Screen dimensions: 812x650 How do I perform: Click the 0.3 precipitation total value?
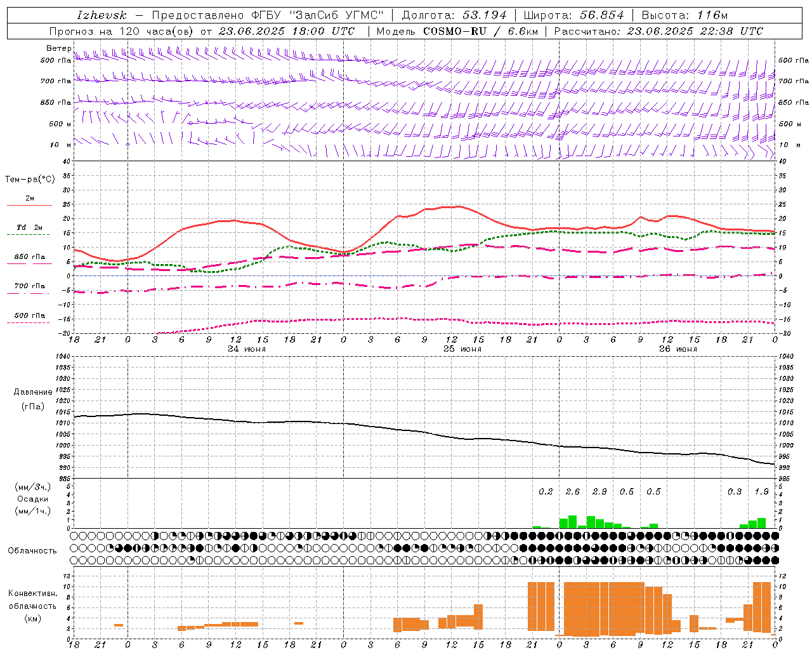click(x=735, y=492)
